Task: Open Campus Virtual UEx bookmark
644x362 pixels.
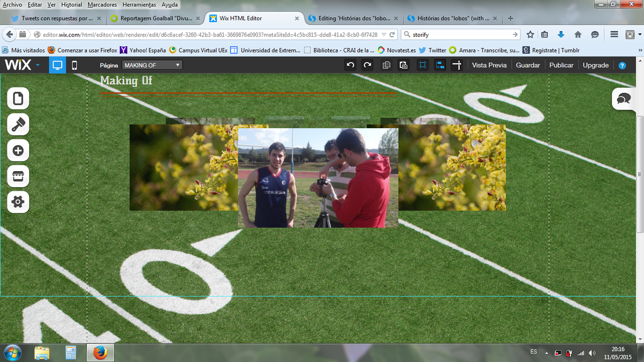Action: (199, 50)
